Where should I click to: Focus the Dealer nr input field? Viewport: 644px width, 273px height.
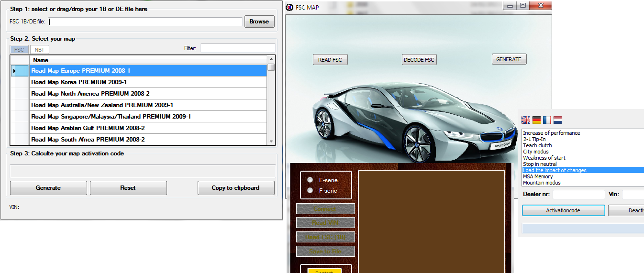pyautogui.click(x=579, y=195)
